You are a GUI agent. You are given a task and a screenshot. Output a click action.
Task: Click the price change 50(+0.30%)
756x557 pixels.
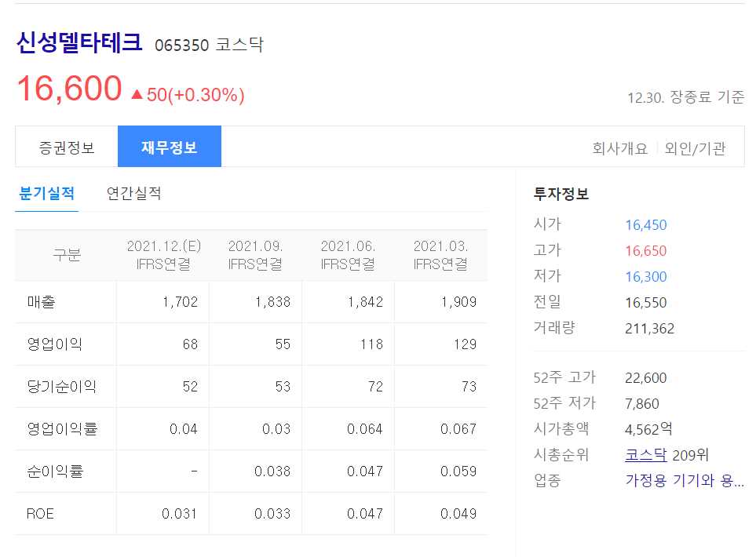click(188, 94)
